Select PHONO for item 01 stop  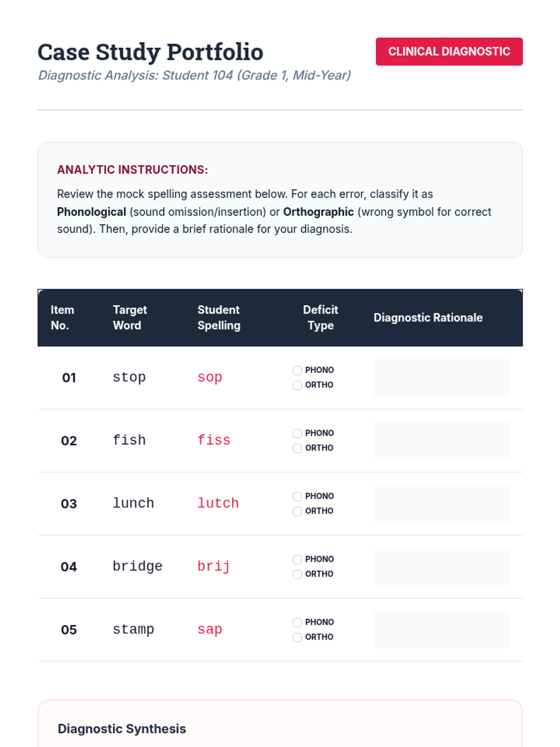pos(297,371)
